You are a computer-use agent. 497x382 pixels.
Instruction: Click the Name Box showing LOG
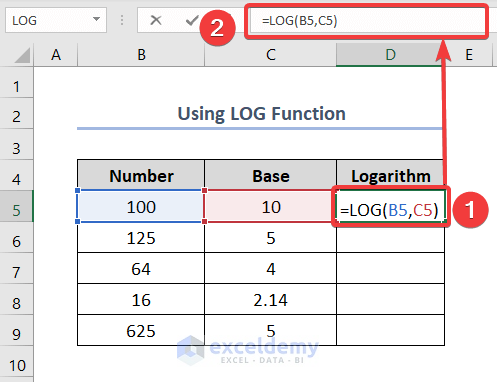(x=56, y=20)
